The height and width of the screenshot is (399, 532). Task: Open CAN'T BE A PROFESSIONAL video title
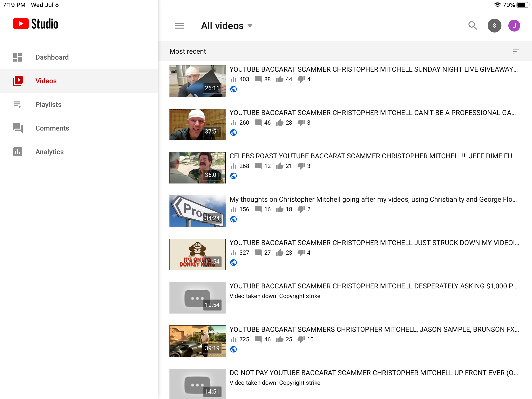point(373,113)
